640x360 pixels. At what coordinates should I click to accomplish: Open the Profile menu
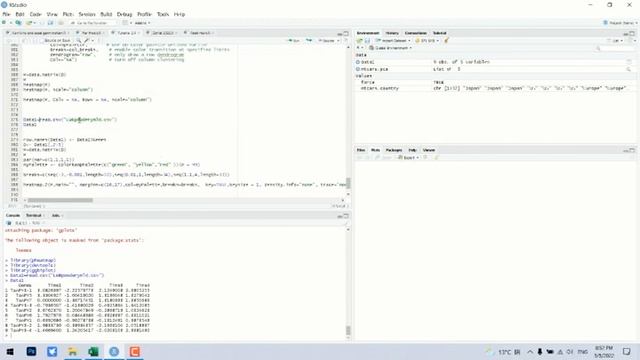pos(144,14)
